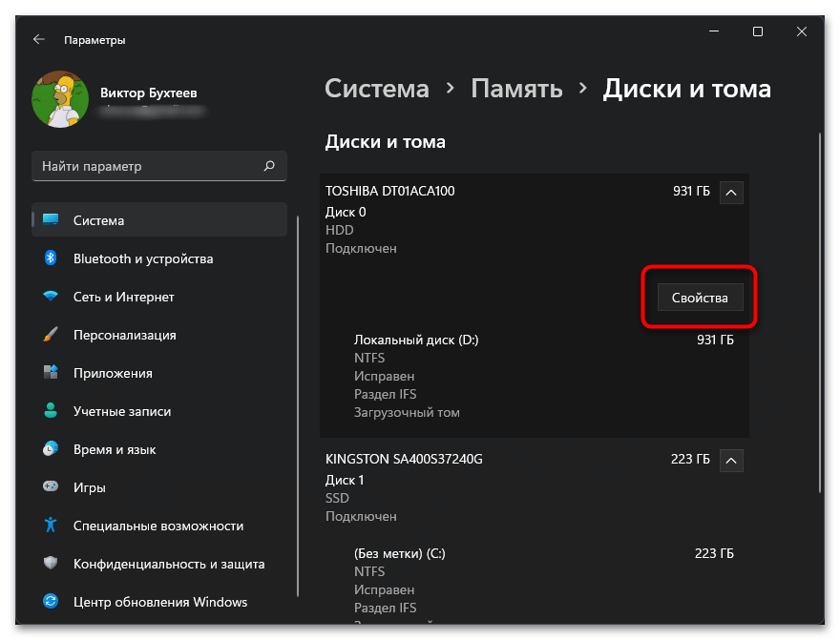
Task: Open Конфиденциальность и защита section
Action: pyautogui.click(x=168, y=564)
